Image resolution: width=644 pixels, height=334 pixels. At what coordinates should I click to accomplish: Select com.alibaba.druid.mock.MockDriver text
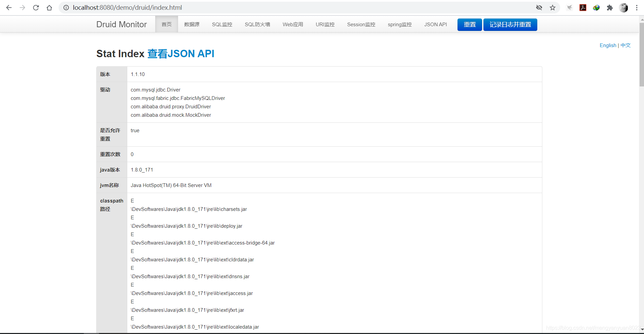click(171, 115)
